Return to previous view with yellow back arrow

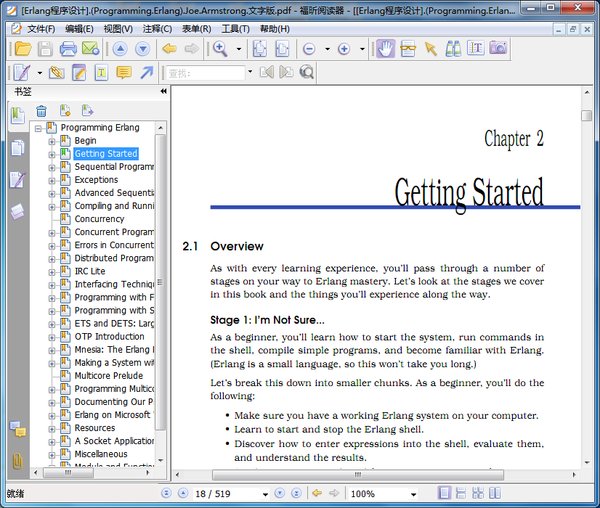click(169, 49)
